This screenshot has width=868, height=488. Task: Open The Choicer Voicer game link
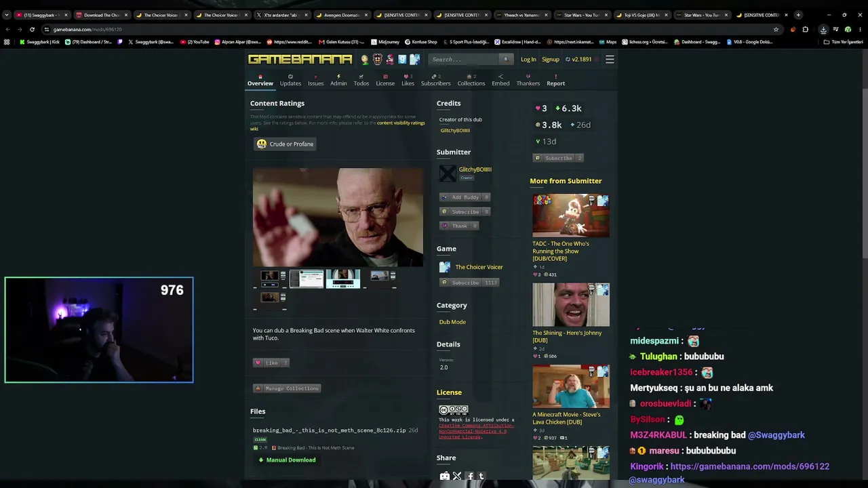(x=479, y=267)
